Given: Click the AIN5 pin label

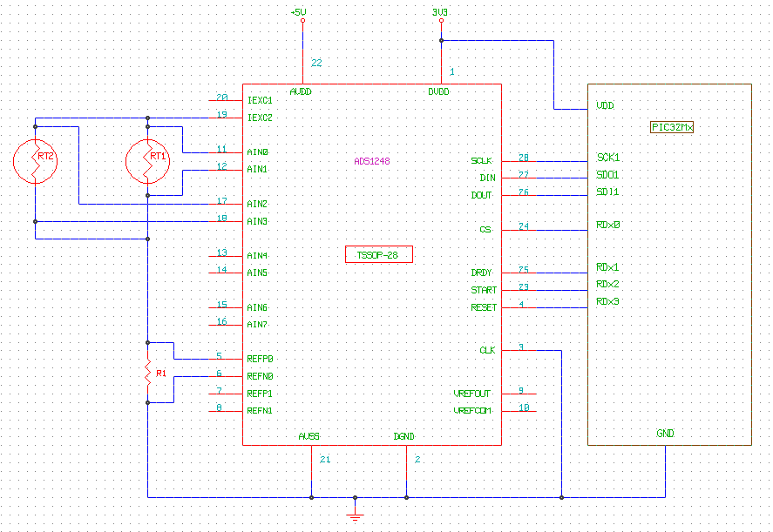Looking at the screenshot, I should coord(257,273).
